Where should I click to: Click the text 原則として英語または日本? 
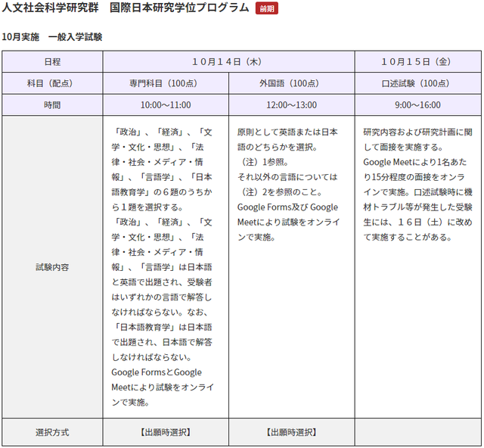click(287, 132)
